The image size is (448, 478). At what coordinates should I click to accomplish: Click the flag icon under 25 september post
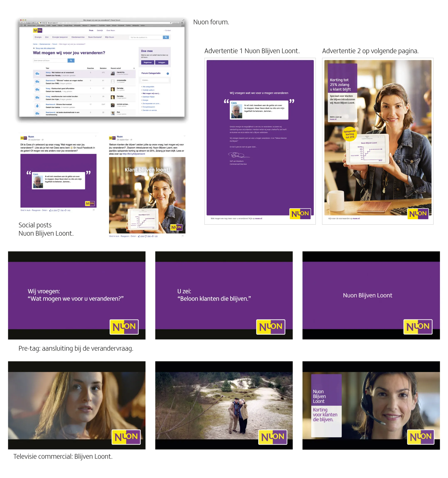[94, 210]
